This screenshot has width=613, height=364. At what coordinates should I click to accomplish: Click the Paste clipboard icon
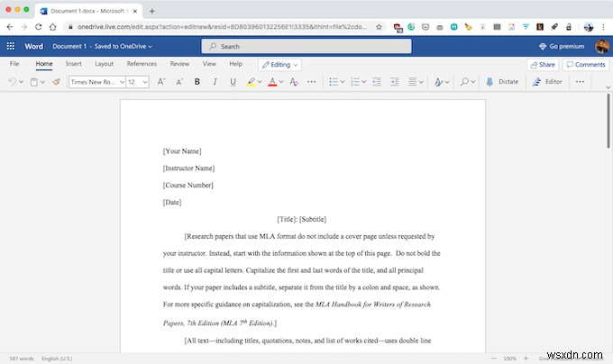coord(34,82)
